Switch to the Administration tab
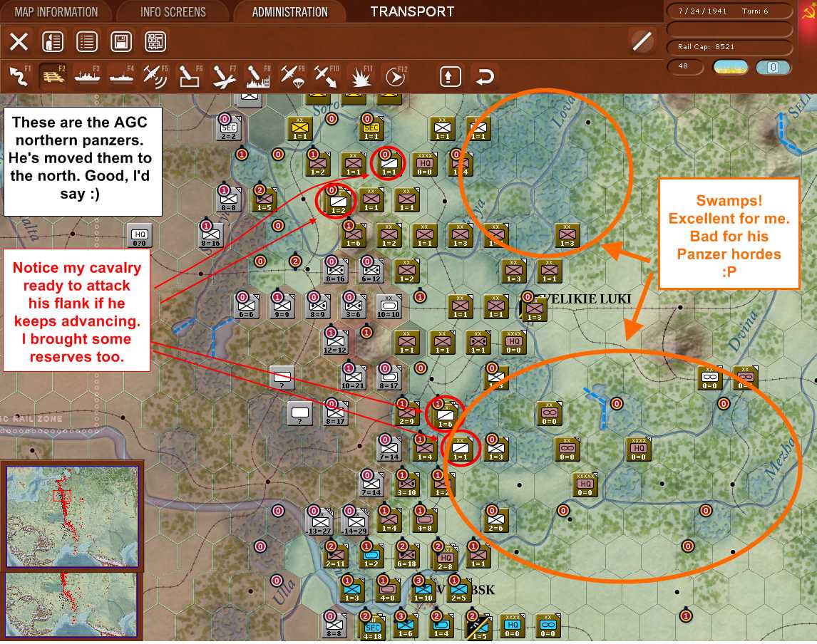The height and width of the screenshot is (644, 817). coord(289,12)
